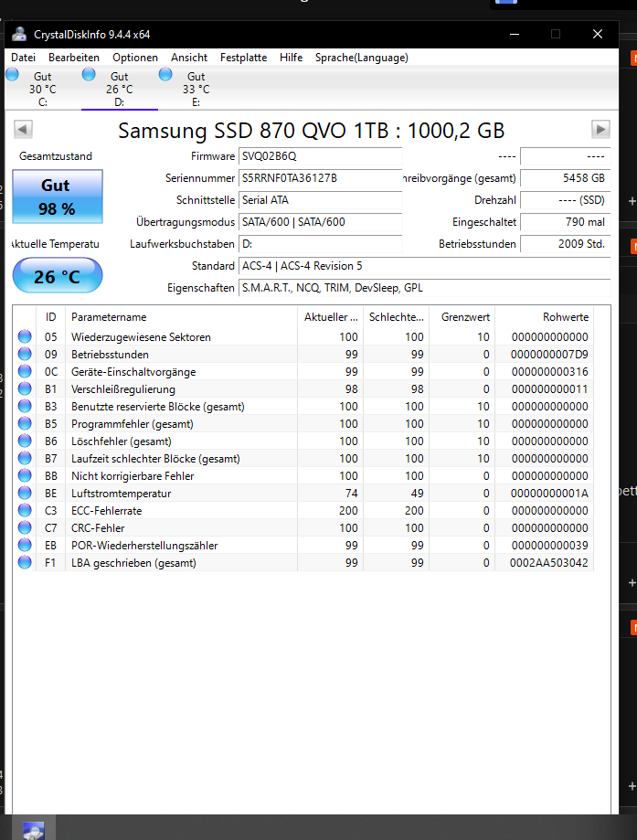637x840 pixels.
Task: Click the Firmware field SVQ02B6Q
Action: [321, 156]
